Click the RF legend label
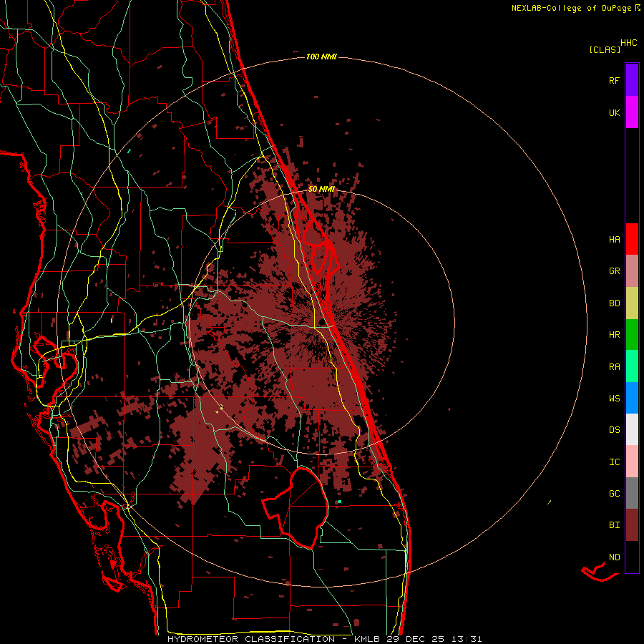 tap(614, 80)
